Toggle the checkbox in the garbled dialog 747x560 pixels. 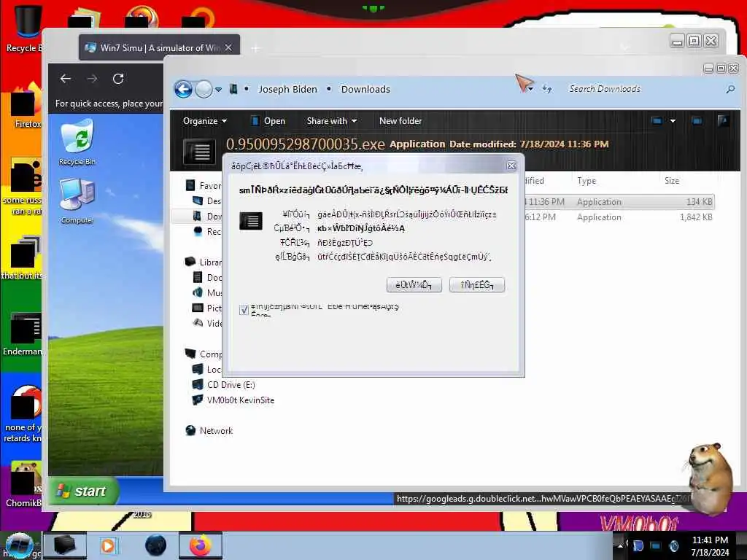point(244,310)
